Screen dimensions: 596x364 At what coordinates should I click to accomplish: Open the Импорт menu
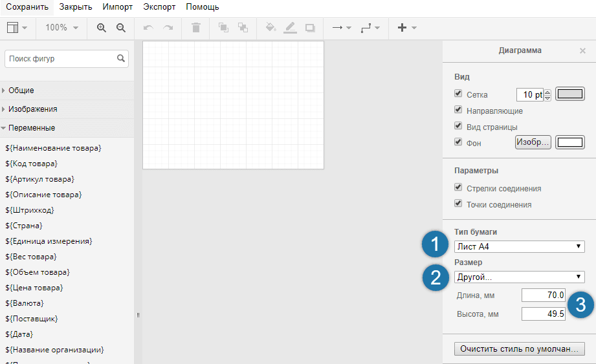[117, 7]
